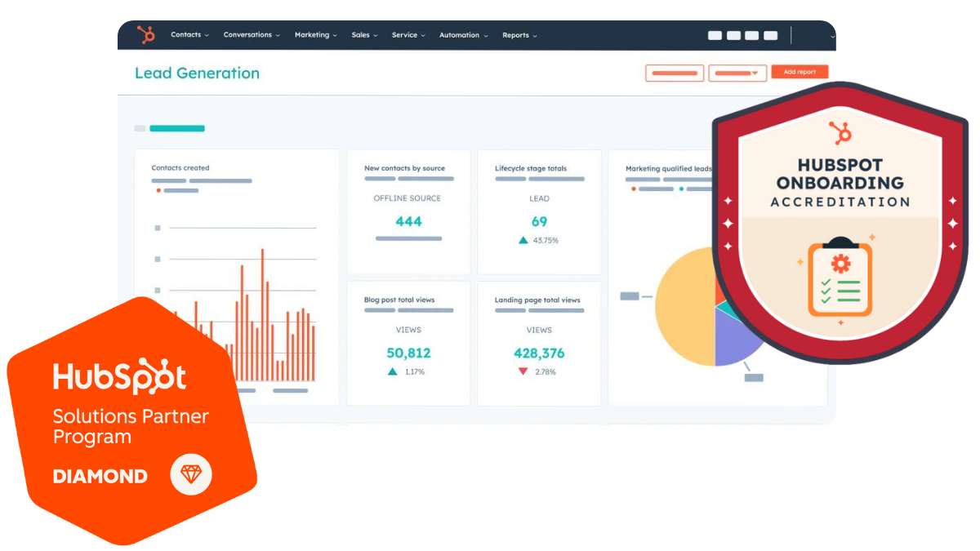The image size is (980, 551).
Task: Click the diamond gem icon on partner badge
Action: pos(191,474)
